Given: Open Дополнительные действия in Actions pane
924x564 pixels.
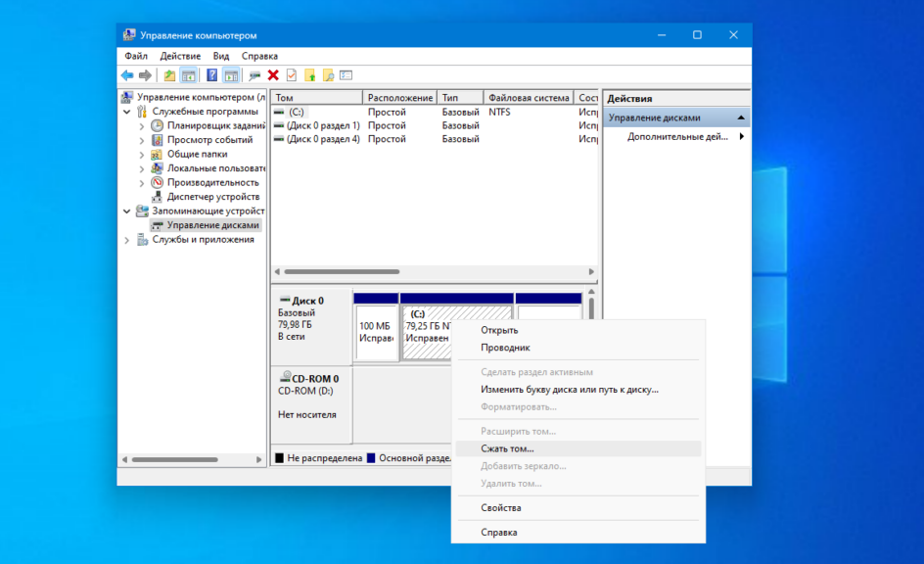Looking at the screenshot, I should (x=677, y=137).
